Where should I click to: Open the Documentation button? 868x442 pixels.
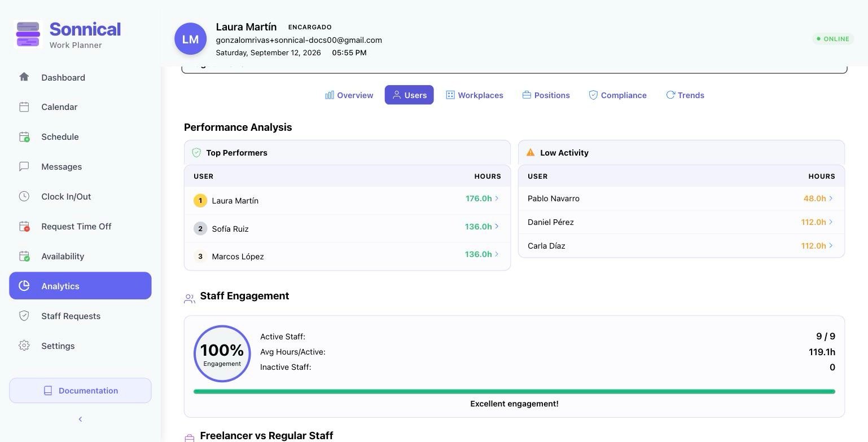(x=80, y=391)
